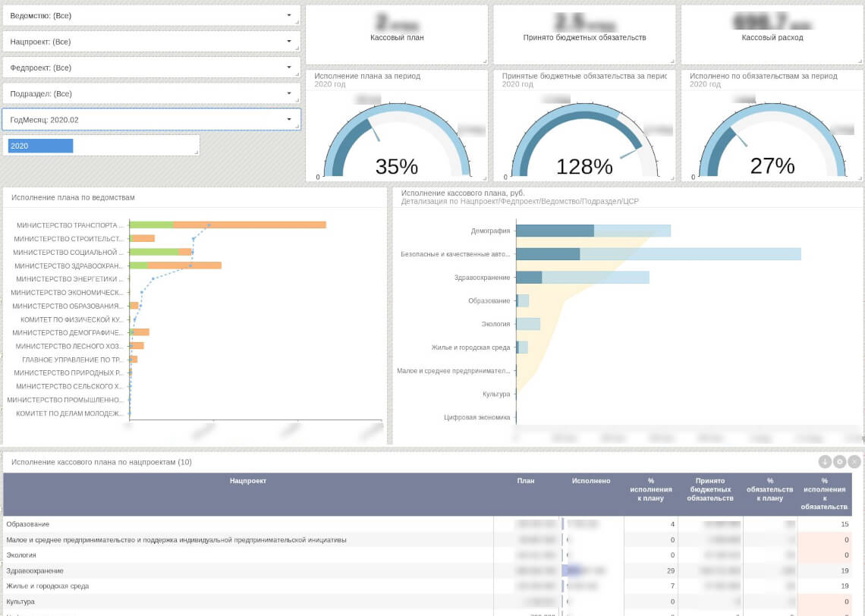Expand the Нацпроект filter dropdown
Viewport: 865px width, 616px height.
(151, 42)
